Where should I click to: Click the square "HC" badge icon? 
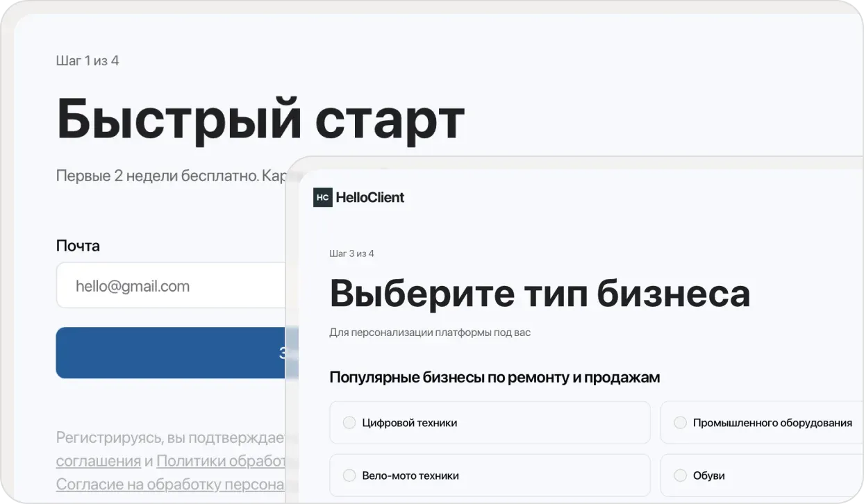pyautogui.click(x=322, y=197)
